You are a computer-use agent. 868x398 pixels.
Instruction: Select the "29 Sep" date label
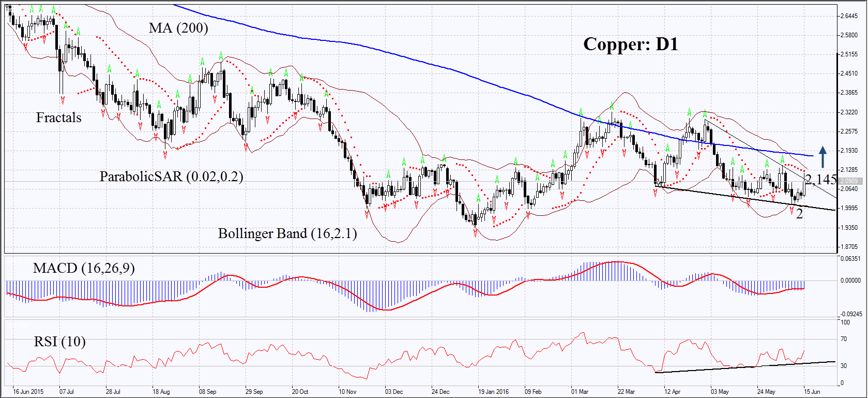[x=254, y=392]
